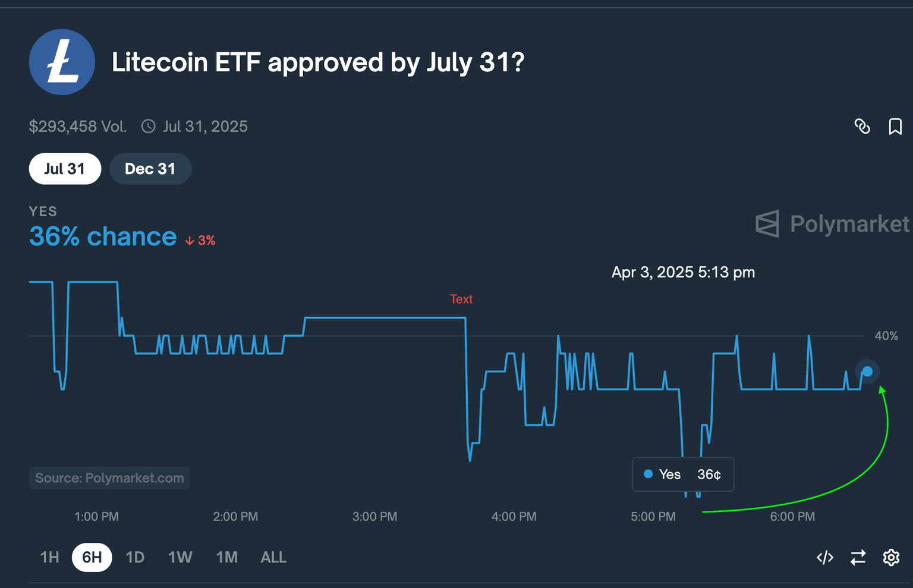This screenshot has height=588, width=913.
Task: Click the Yes 36¢ tooltip
Action: (x=682, y=474)
